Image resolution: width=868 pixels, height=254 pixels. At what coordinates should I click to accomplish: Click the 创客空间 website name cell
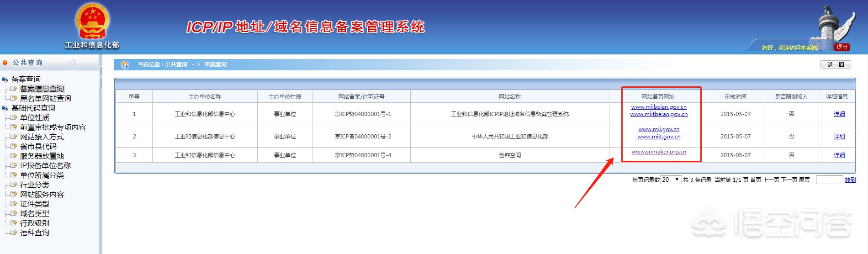point(510,155)
